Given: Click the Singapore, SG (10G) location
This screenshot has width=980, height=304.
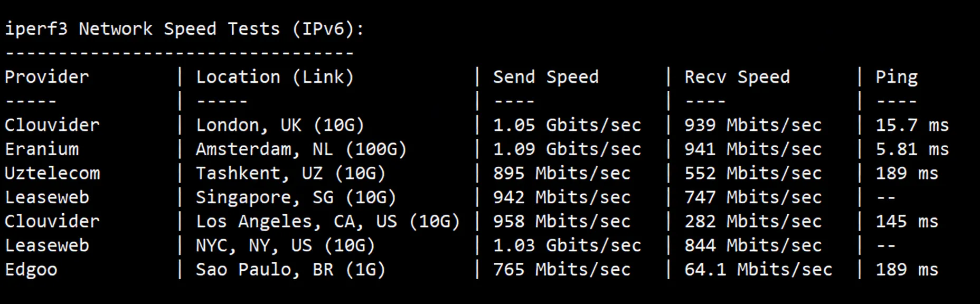Looking at the screenshot, I should [x=296, y=198].
